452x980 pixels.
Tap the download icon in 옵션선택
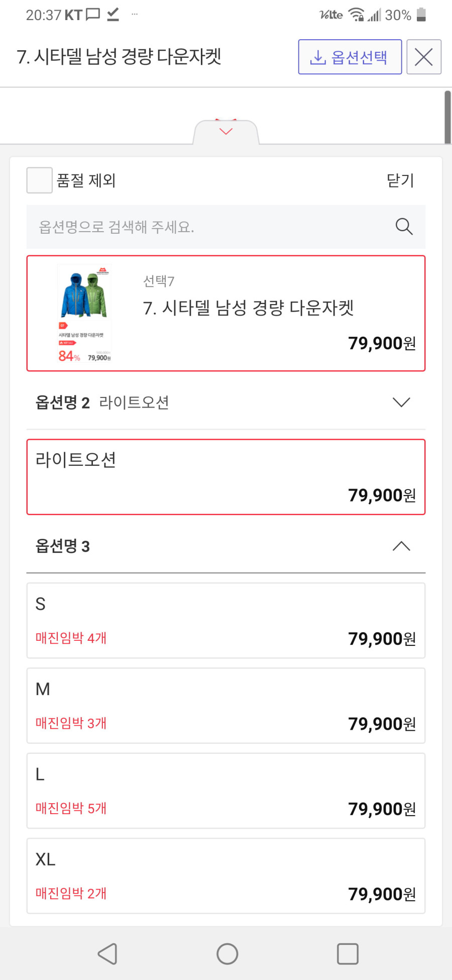317,57
